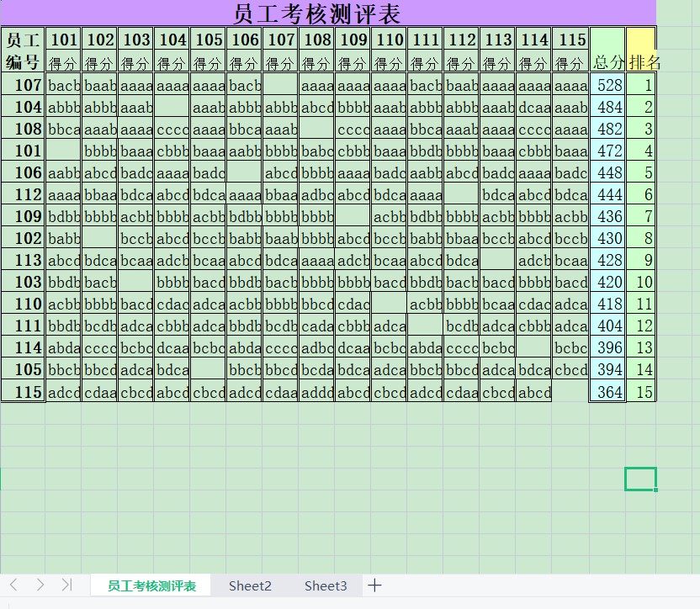The image size is (700, 609).
Task: Jump to the last sheet tab arrow
Action: (x=66, y=585)
